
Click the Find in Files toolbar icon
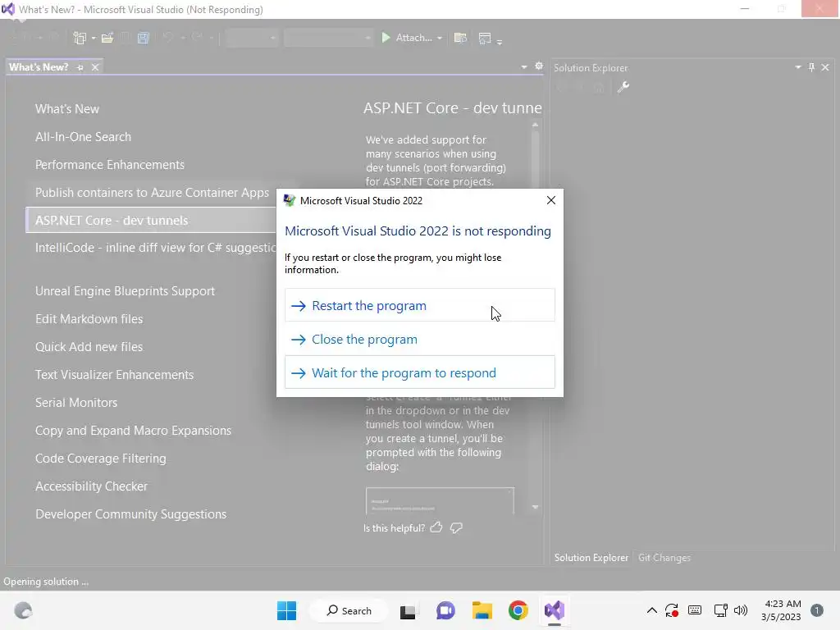tap(460, 38)
